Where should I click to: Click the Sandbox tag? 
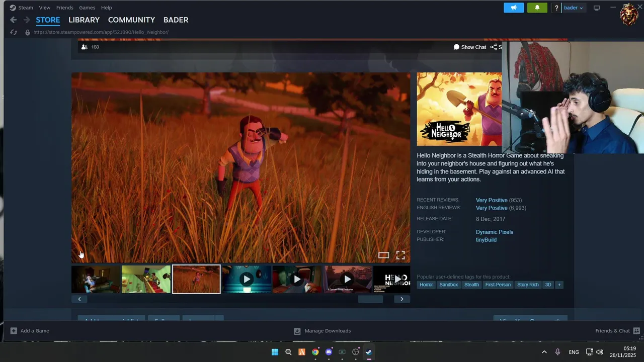[448, 285]
